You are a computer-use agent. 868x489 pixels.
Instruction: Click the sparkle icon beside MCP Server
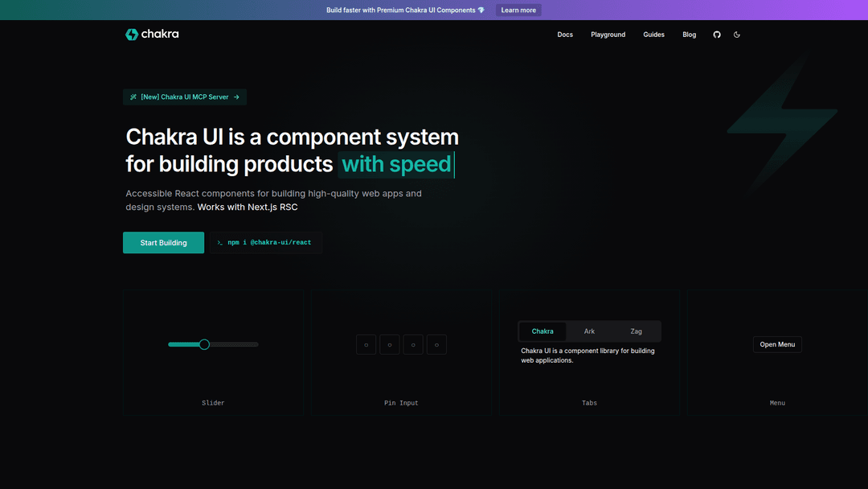click(133, 97)
